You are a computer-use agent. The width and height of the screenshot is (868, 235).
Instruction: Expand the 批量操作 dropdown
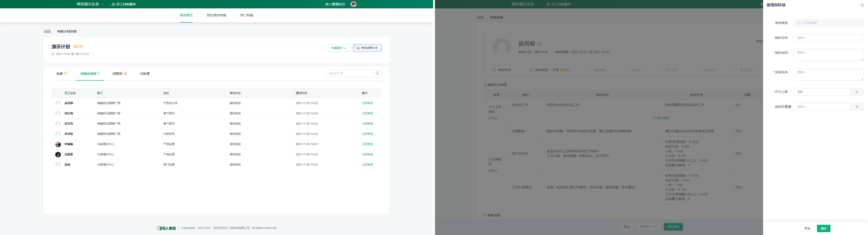pyautogui.click(x=339, y=48)
